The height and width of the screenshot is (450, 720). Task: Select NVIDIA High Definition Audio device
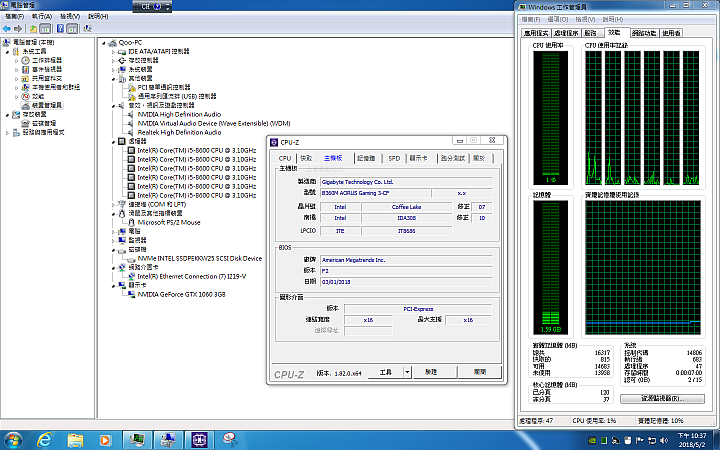pyautogui.click(x=179, y=114)
